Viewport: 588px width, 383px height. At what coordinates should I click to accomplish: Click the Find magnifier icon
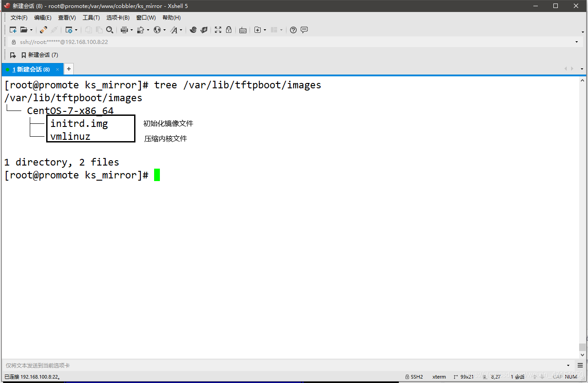[x=110, y=30]
